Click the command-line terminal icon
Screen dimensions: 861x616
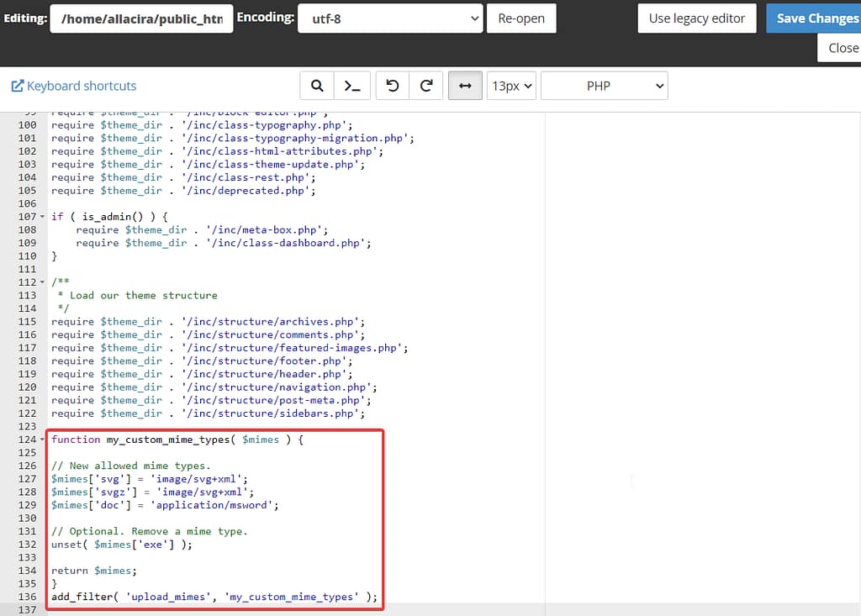pos(351,85)
